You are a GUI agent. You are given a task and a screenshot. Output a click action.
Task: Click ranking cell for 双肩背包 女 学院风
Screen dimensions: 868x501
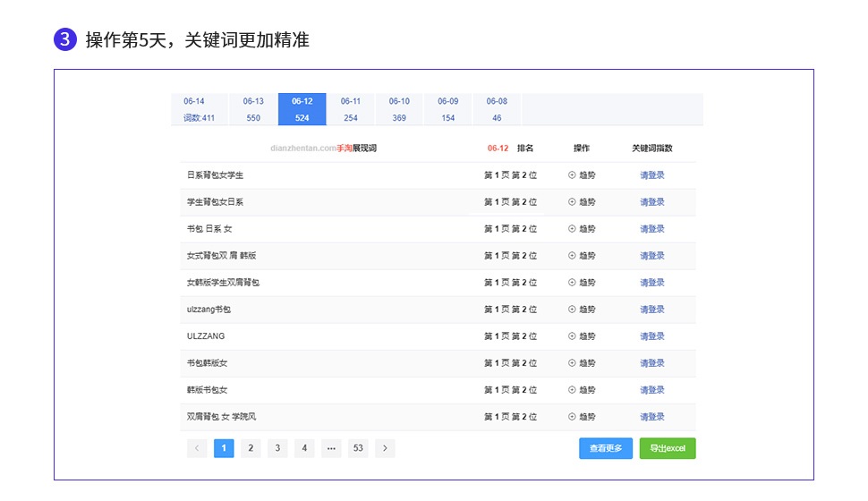[x=510, y=417]
